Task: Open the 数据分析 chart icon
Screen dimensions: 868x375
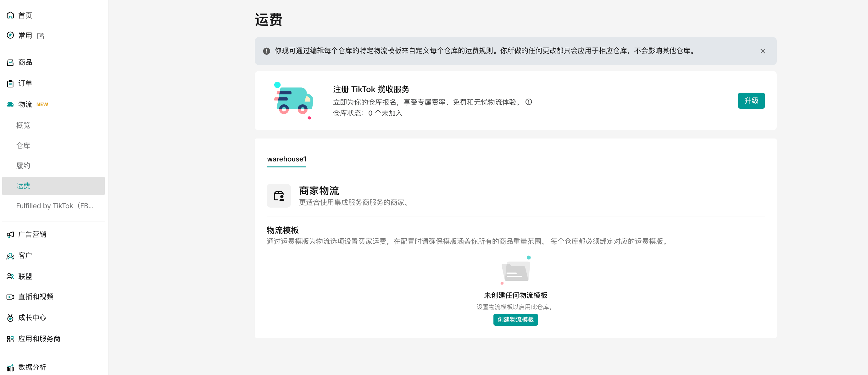Action: coord(10,367)
